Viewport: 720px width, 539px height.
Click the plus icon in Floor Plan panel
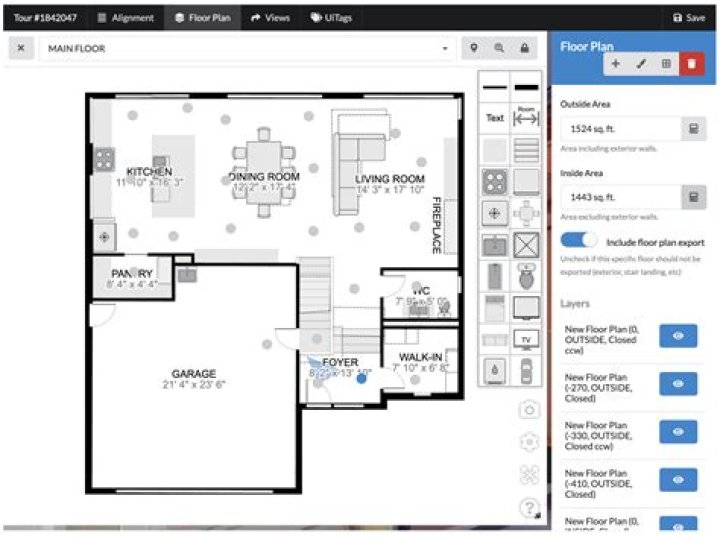(616, 64)
